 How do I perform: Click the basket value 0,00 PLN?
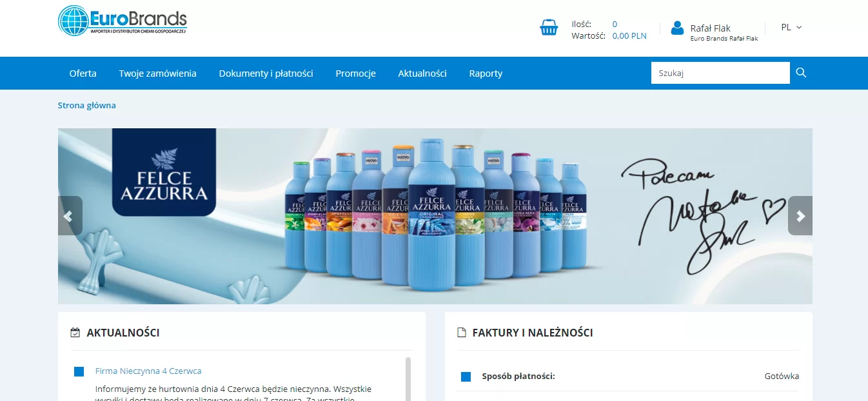[x=629, y=36]
